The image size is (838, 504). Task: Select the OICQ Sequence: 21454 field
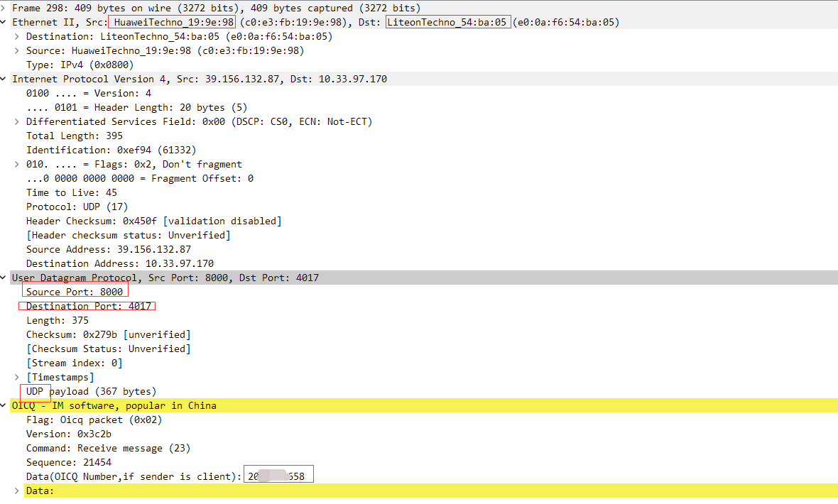[68, 462]
